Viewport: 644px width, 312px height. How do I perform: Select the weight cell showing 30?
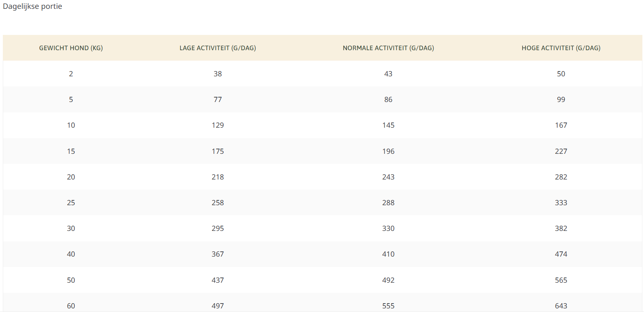71,228
